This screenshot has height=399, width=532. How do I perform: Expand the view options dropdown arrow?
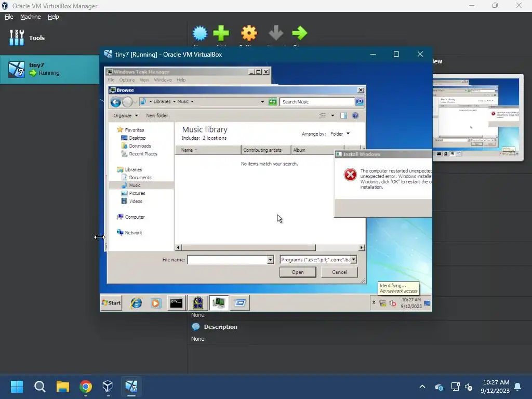[x=332, y=116]
